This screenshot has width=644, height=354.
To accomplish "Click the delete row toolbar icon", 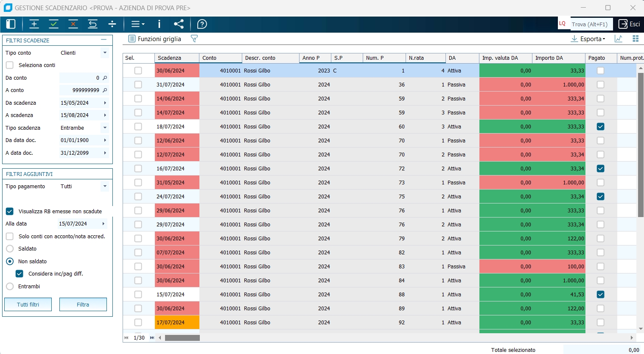I will coord(73,24).
